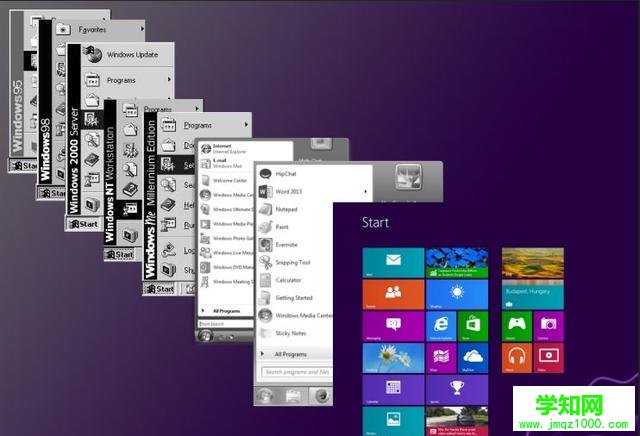Viewport: 640px width, 436px height.
Task: Click the Help book icon in Windows Me menu
Action: pos(168,205)
